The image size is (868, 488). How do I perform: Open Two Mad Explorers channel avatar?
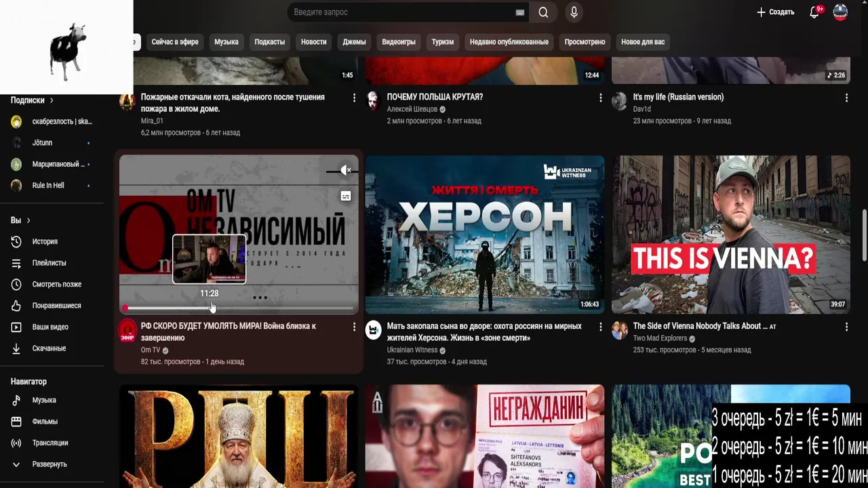(620, 330)
